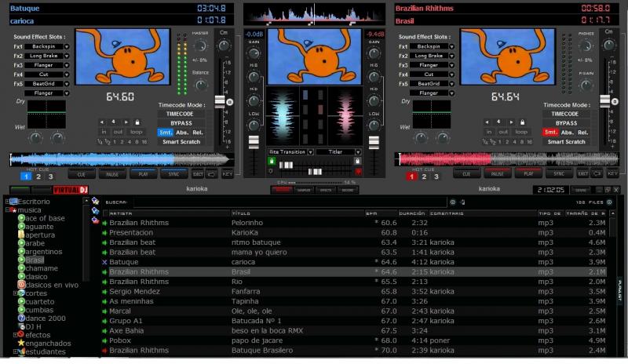This screenshot has height=364, width=628.
Task: Click the X marker on Batuque row
Action: point(104,262)
